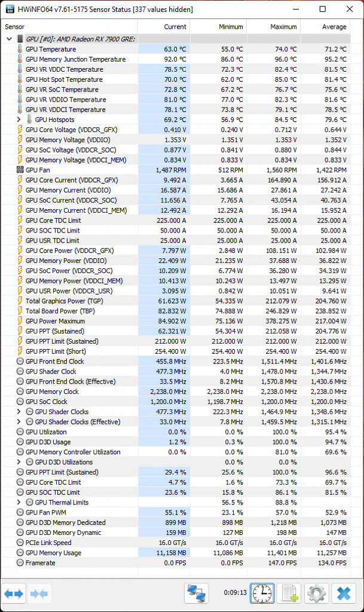This screenshot has width=364, height=612.
Task: Click circle icon beside GPU Memory Usage
Action: point(20,553)
